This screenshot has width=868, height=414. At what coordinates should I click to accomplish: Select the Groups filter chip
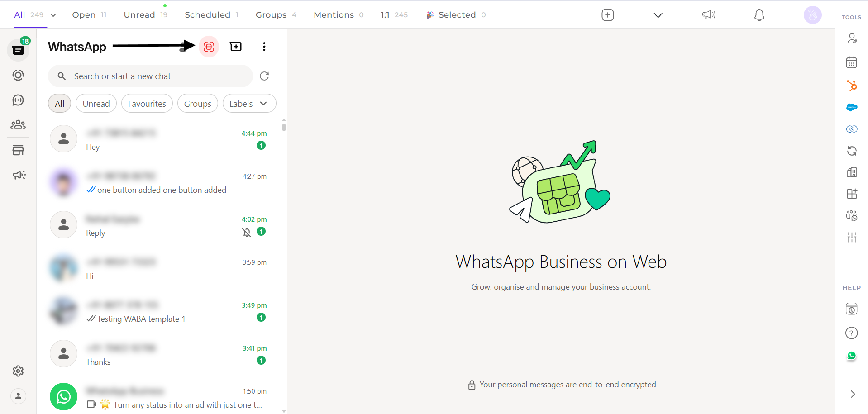point(198,104)
